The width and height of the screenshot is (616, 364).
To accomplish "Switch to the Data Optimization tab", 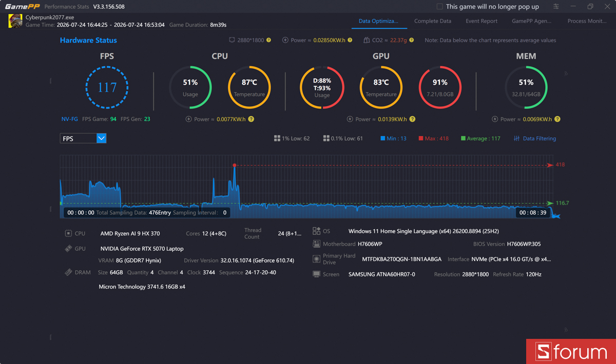I will tap(378, 21).
